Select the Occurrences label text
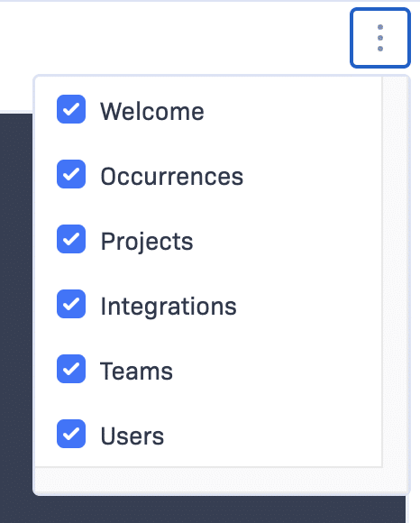The height and width of the screenshot is (523, 420). (172, 176)
